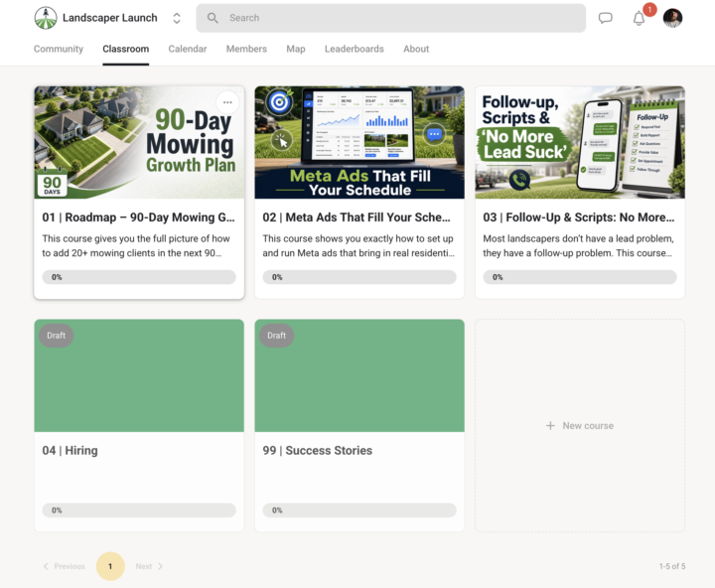Click the 01 Roadmap course progress bar

coord(139,277)
